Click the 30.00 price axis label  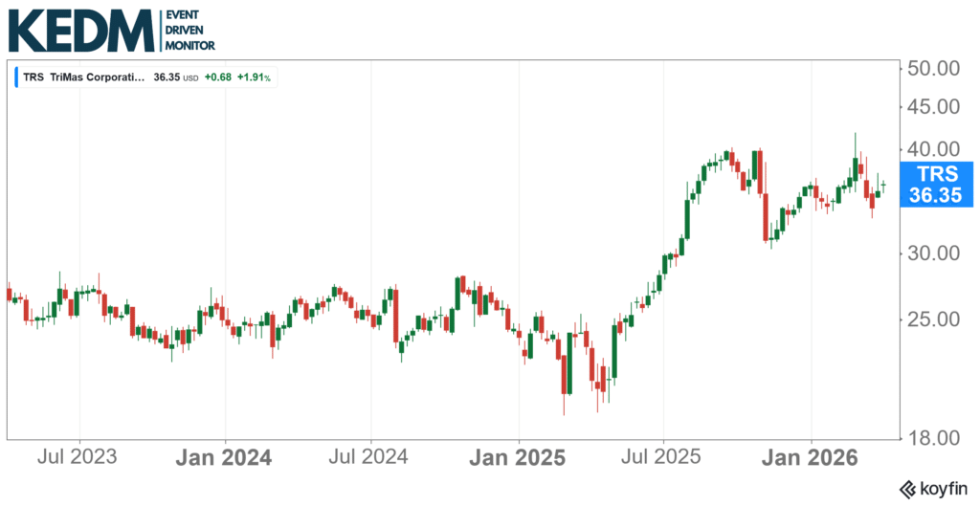(x=932, y=253)
